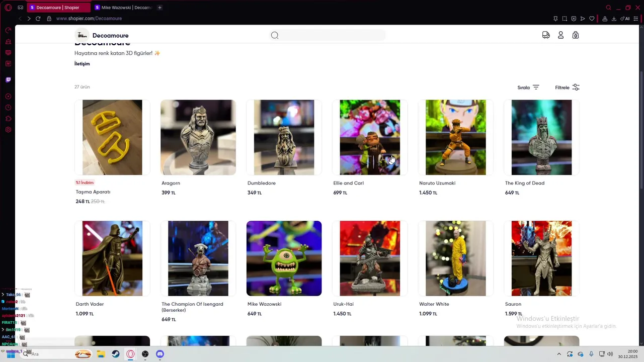This screenshot has height=362, width=644.
Task: Open the ad blocker shield icon
Action: tap(574, 19)
